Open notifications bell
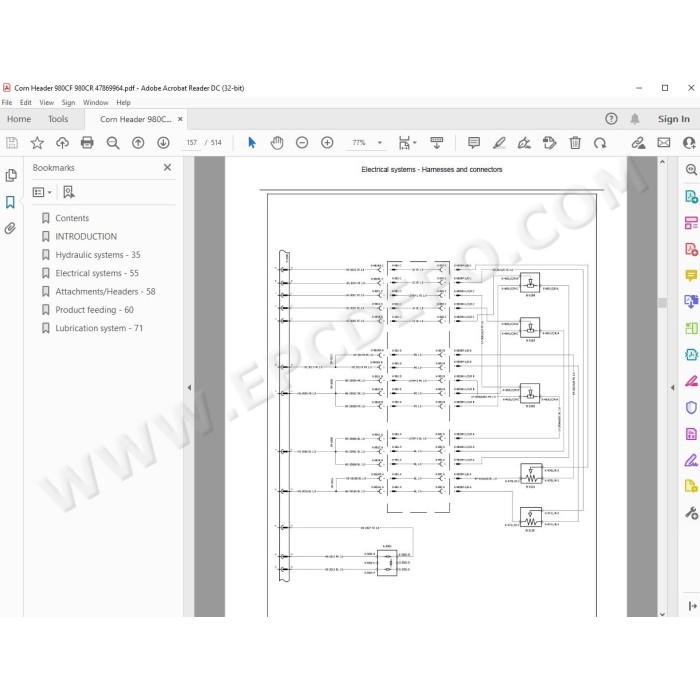This screenshot has height=700, width=700. (634, 119)
